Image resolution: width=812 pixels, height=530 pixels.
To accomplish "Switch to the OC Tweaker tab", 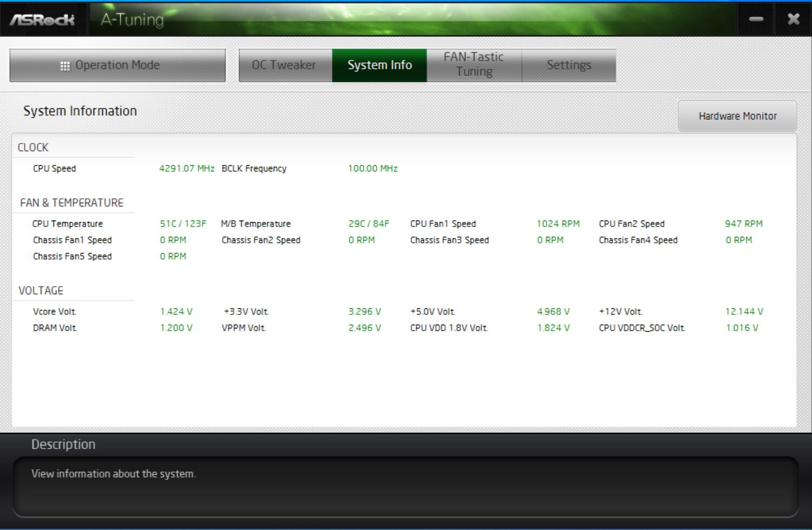I will coord(286,66).
